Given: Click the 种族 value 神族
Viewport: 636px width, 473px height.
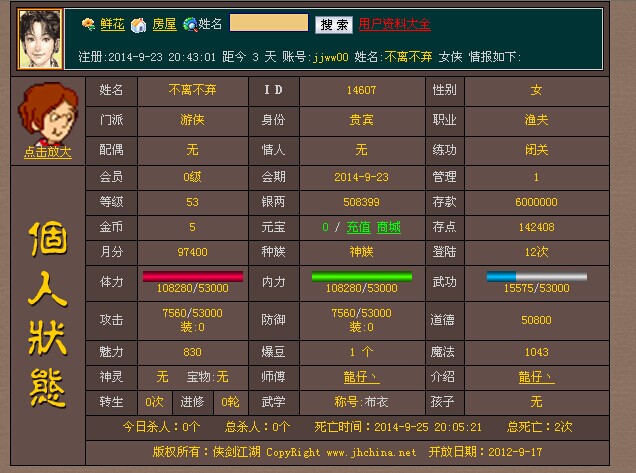Looking at the screenshot, I should click(361, 252).
